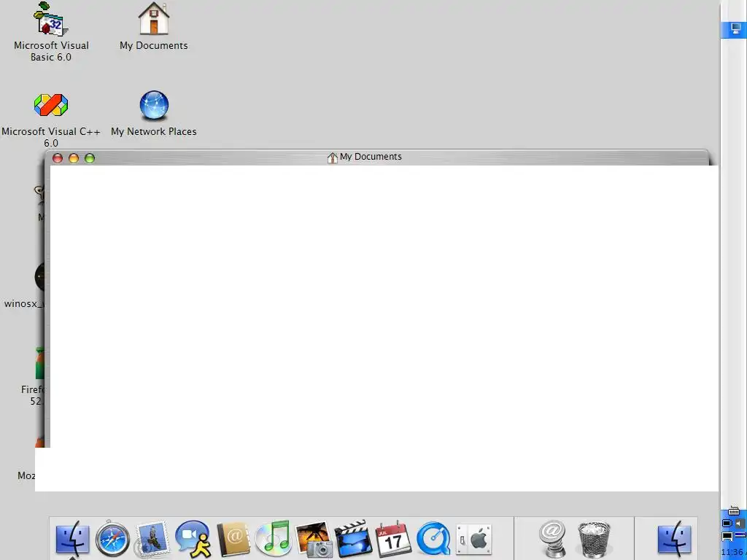This screenshot has width=747, height=560.
Task: Open Mail stamp icon in dock
Action: click(152, 540)
